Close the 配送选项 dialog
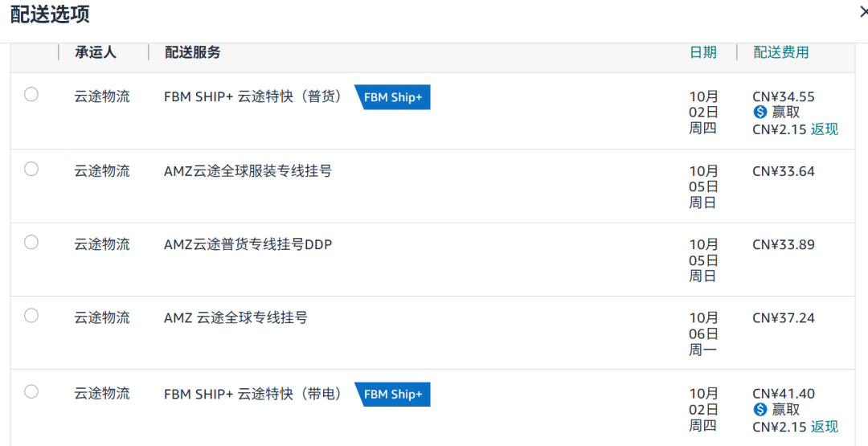 [x=863, y=12]
